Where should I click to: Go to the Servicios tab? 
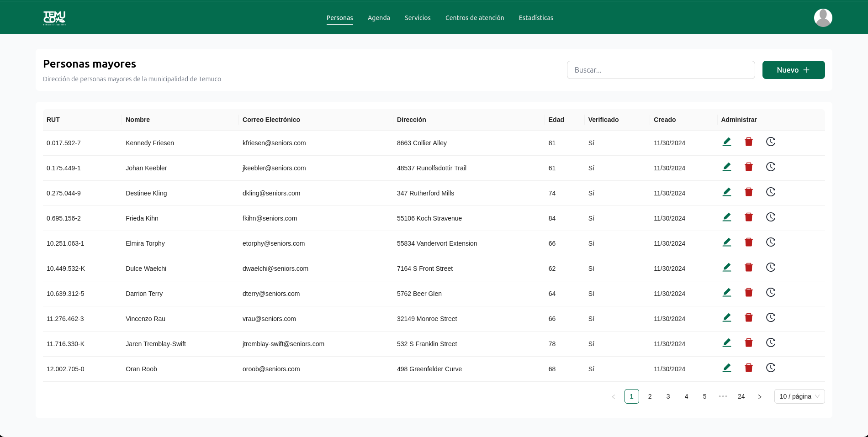click(x=418, y=18)
